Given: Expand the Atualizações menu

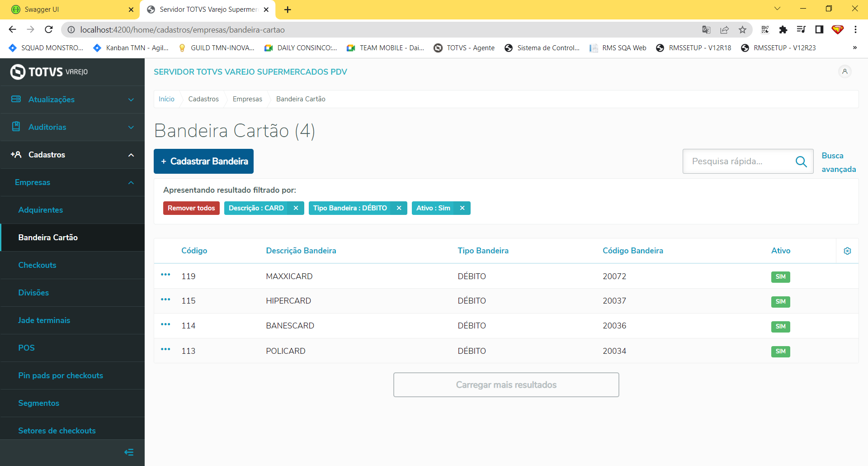Looking at the screenshot, I should coord(72,100).
